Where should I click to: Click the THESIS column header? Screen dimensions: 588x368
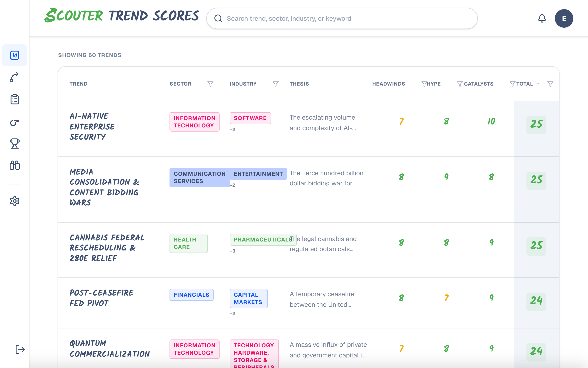tap(299, 84)
